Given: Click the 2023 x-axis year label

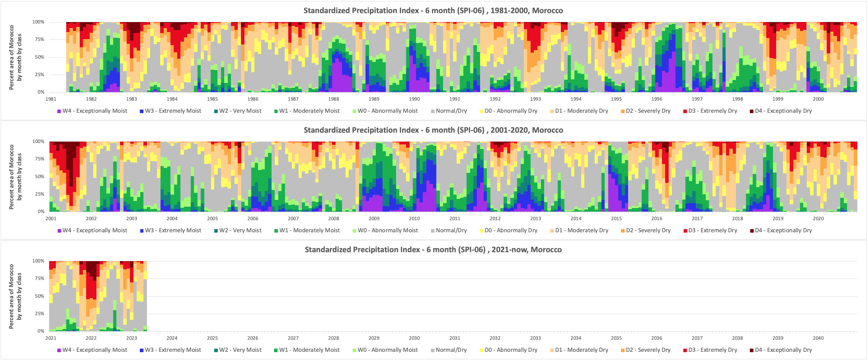Looking at the screenshot, I should coord(132,338).
